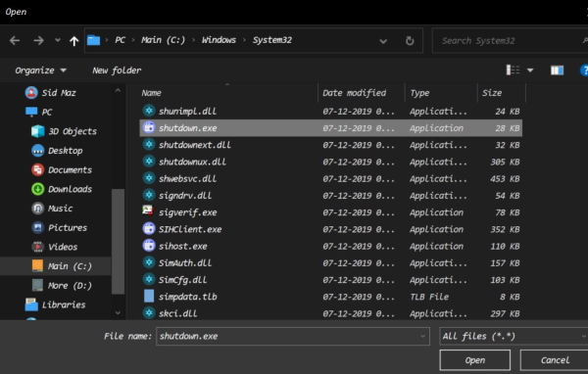The height and width of the screenshot is (374, 588).
Task: Click the SIHClient.exe application icon
Action: (149, 228)
